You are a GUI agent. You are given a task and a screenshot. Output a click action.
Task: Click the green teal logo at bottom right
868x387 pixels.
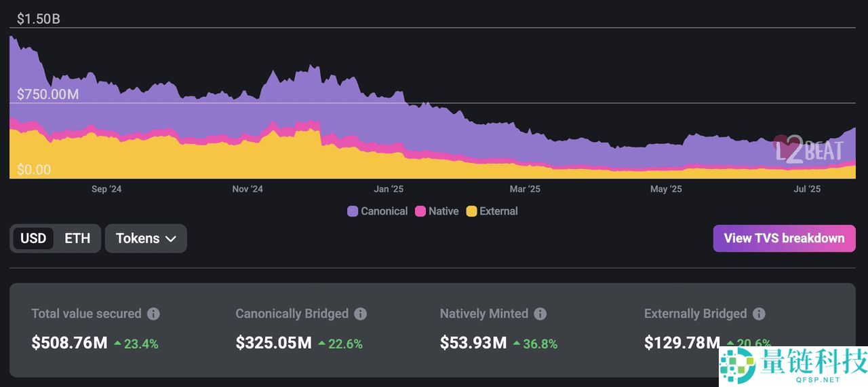click(x=737, y=367)
